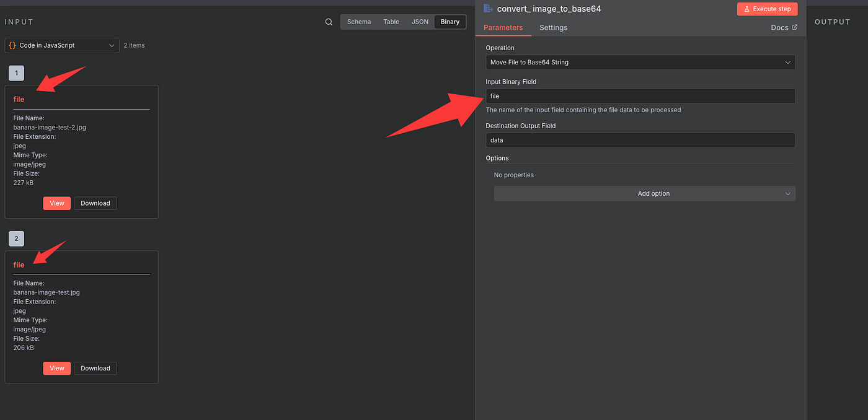Click the convert_image_to_base64 node icon

click(488, 9)
